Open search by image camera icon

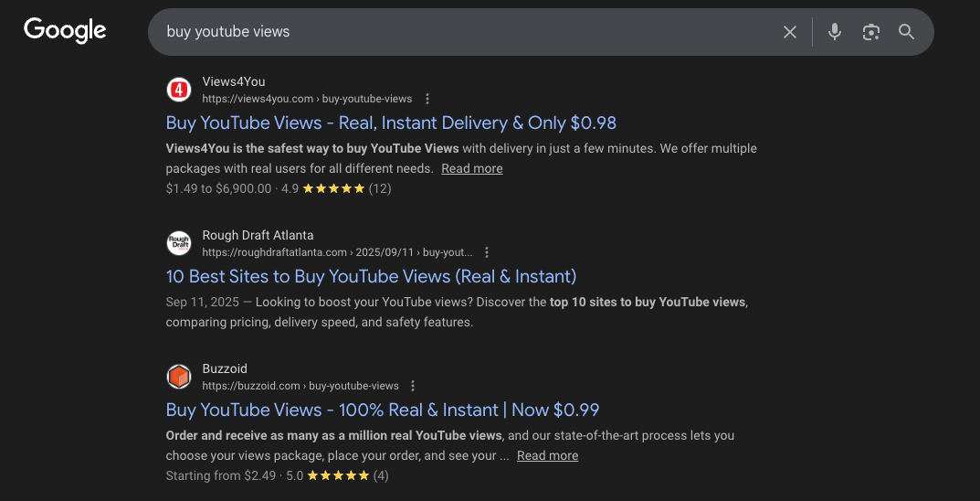click(x=870, y=32)
